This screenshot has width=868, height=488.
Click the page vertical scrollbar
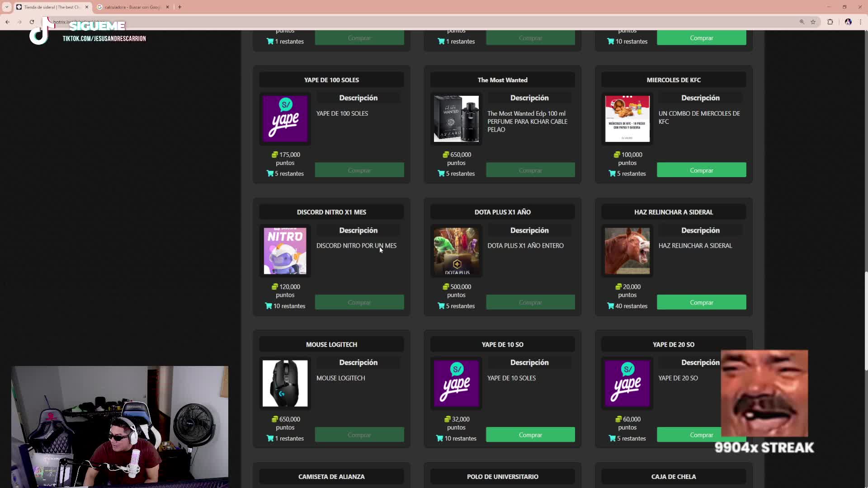[x=866, y=321]
